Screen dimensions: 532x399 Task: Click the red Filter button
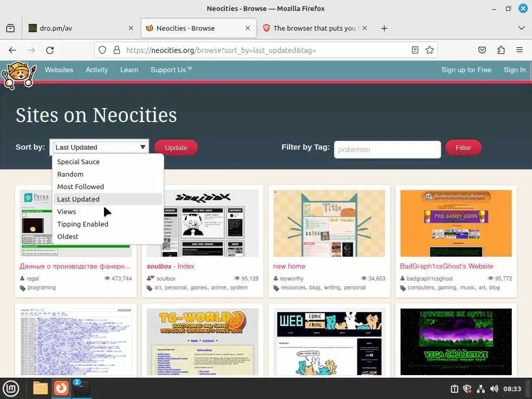(463, 148)
